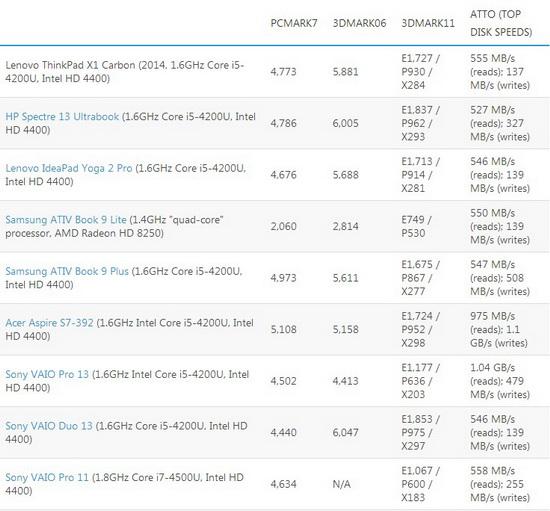Click the 3DMARK06 column header
The width and height of the screenshot is (550, 511).
coord(359,23)
